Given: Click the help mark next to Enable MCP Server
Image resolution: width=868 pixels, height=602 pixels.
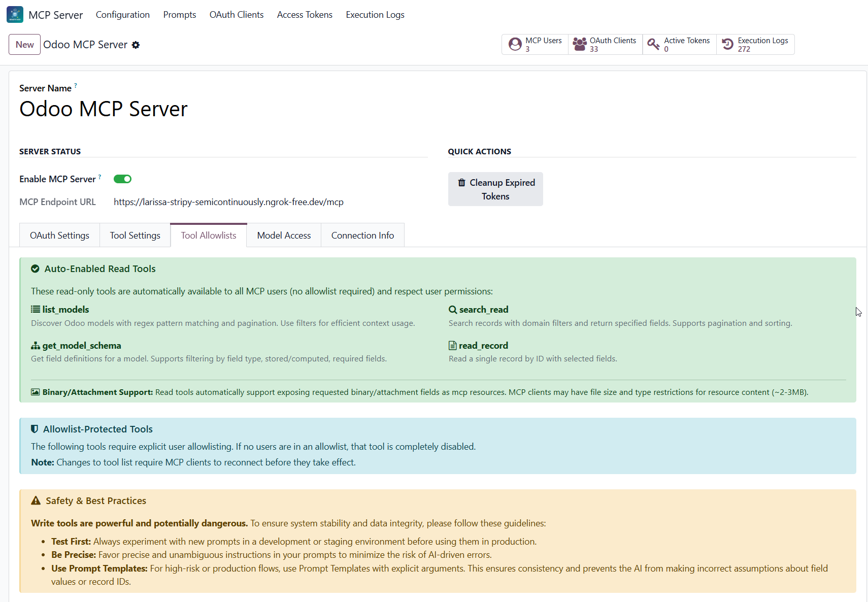Looking at the screenshot, I should tap(99, 176).
